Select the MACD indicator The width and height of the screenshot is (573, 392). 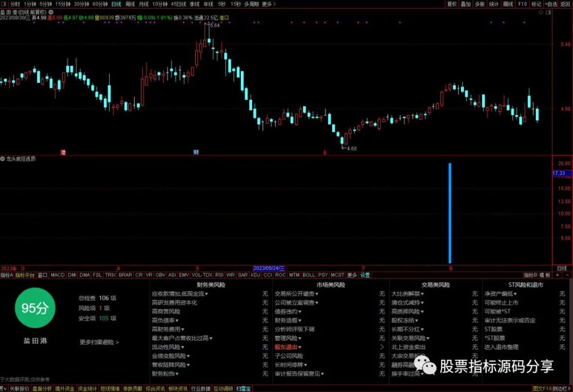tap(57, 275)
